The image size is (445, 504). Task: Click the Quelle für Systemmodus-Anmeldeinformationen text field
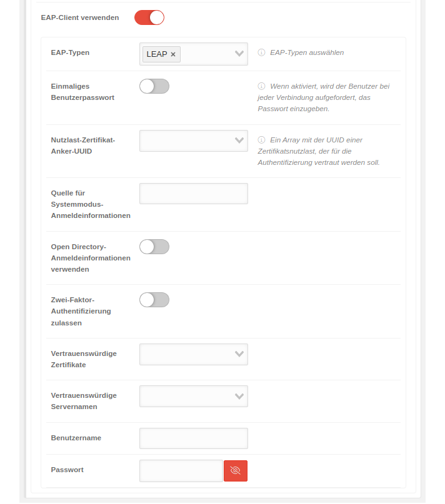[x=193, y=194]
